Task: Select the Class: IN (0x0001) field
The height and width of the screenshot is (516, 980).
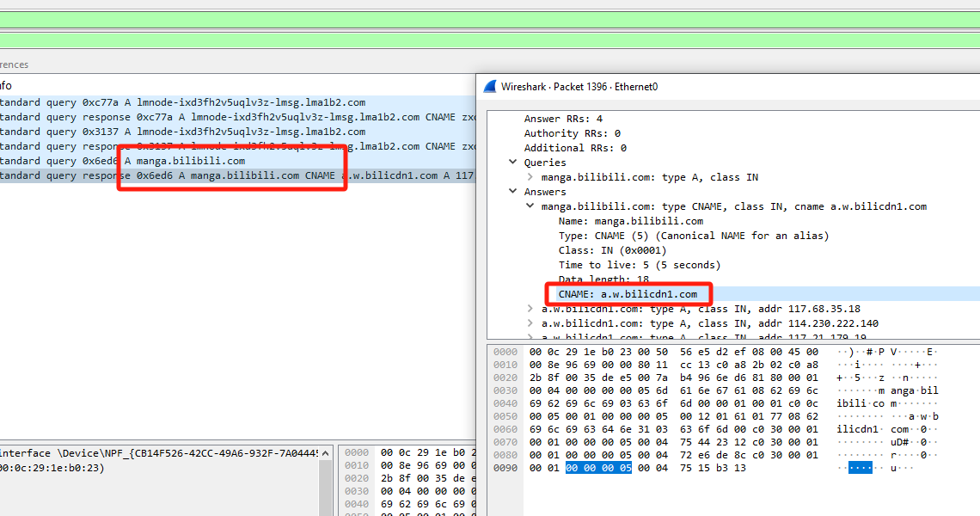Action: (612, 250)
